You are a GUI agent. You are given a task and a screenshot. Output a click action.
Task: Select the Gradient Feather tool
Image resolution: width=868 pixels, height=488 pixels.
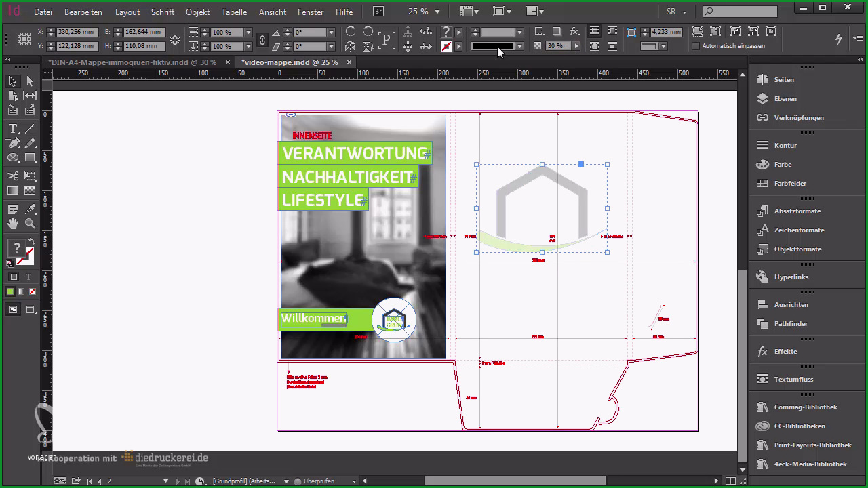[30, 191]
